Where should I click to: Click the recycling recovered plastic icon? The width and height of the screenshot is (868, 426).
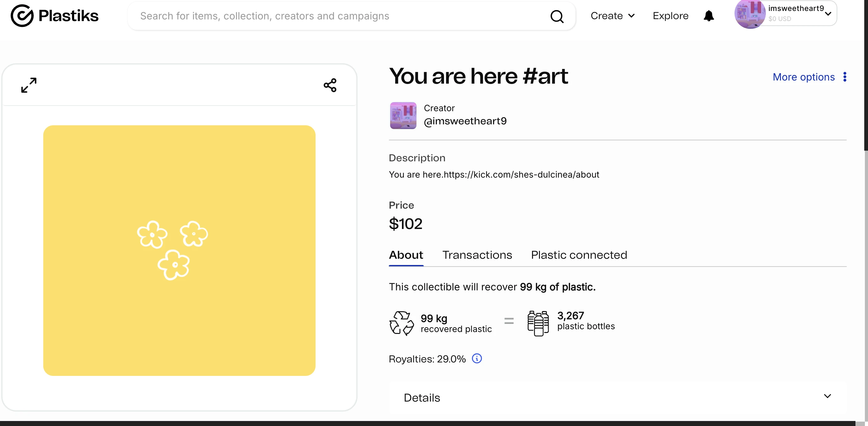(401, 323)
